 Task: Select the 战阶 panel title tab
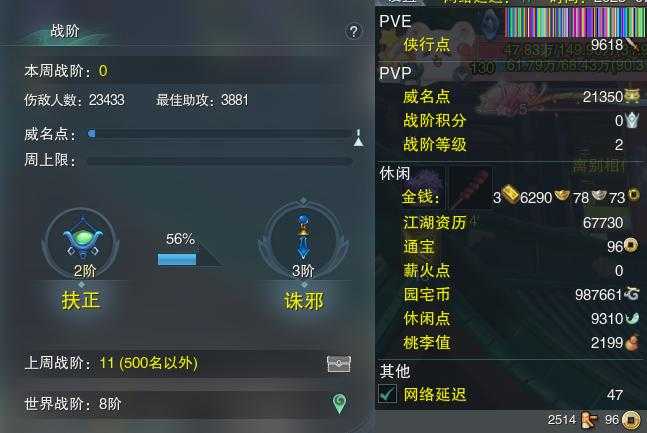[65, 31]
